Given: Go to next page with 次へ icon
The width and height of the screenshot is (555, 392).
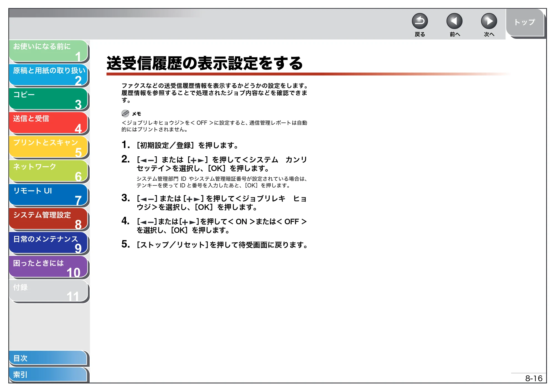Looking at the screenshot, I should 489,21.
